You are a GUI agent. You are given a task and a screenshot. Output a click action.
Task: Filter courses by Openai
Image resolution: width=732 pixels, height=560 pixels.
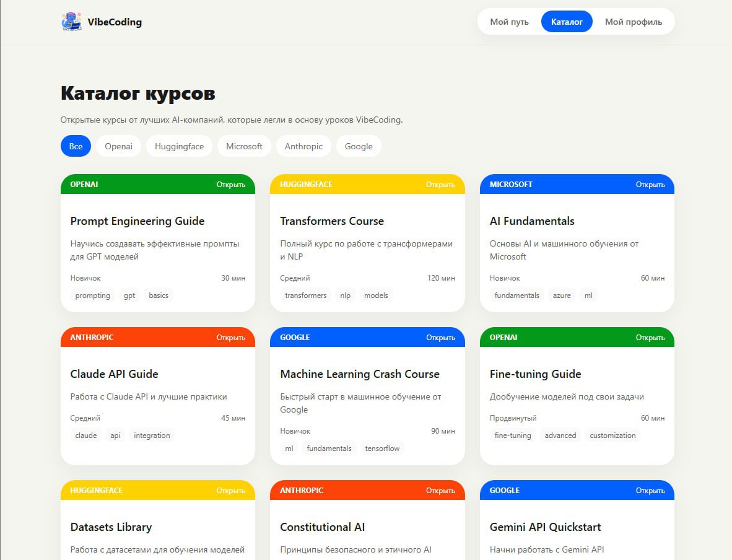click(118, 146)
